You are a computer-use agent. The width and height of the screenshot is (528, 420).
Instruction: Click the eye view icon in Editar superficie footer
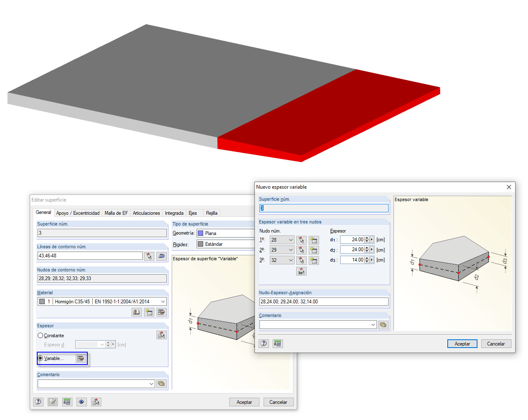click(82, 402)
